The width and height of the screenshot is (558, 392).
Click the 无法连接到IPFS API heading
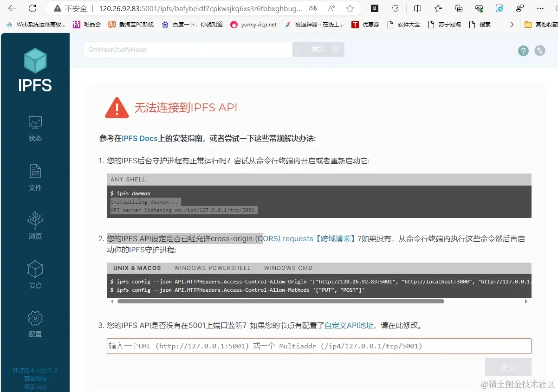point(186,108)
